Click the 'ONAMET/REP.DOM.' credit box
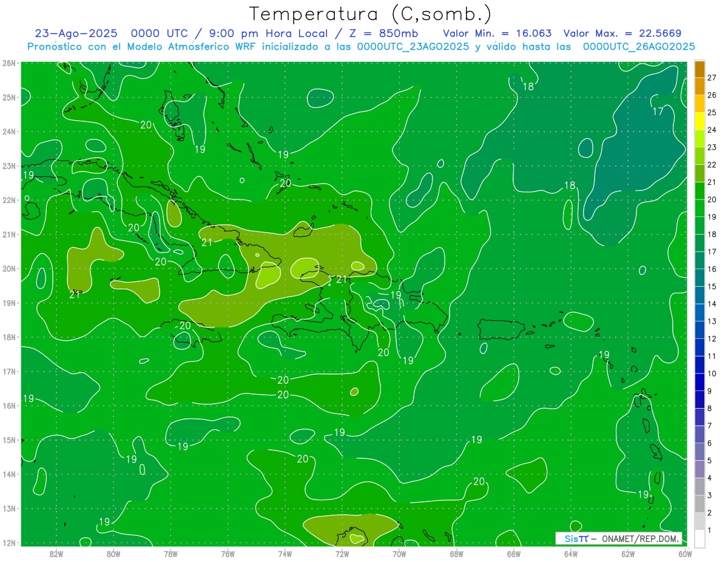Image resolution: width=728 pixels, height=562 pixels. 619,538
